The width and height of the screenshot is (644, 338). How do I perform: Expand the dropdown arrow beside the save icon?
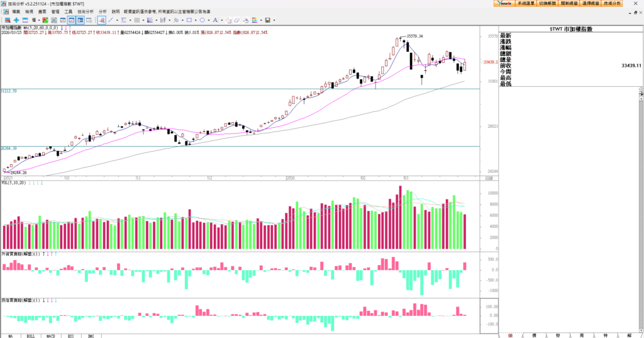pos(275,20)
